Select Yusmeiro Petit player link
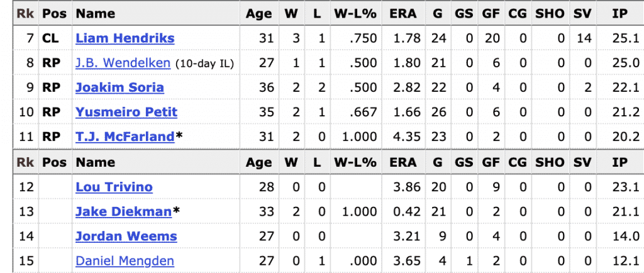Screen dimensions: 644x273 coord(126,112)
